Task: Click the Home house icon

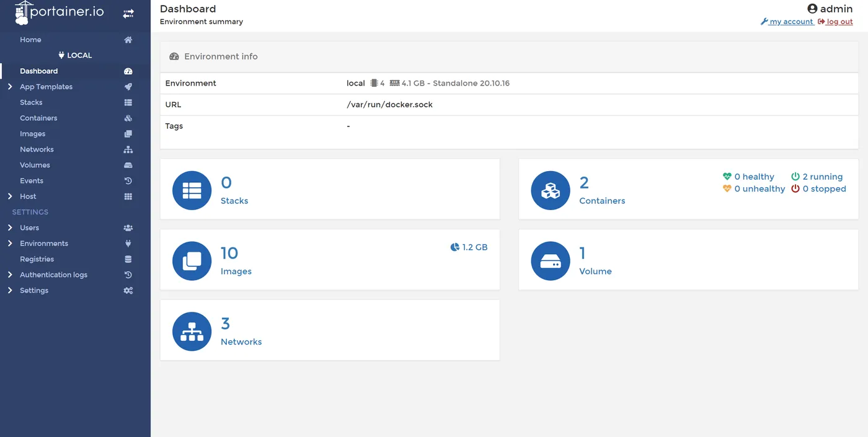Action: 128,40
